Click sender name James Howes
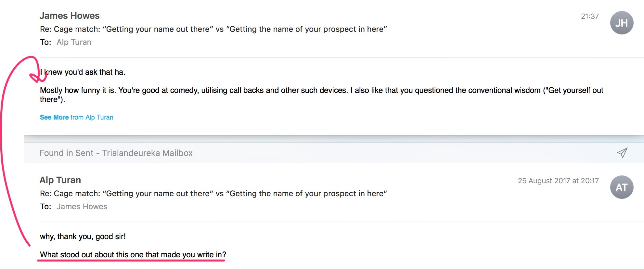This screenshot has width=644, height=269. click(70, 16)
